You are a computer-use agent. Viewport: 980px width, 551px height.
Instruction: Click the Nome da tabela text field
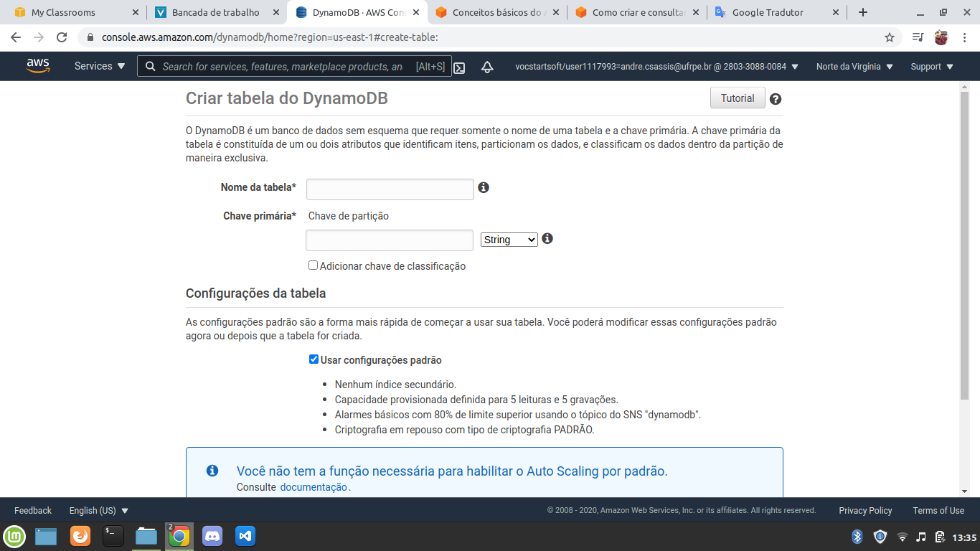(390, 189)
